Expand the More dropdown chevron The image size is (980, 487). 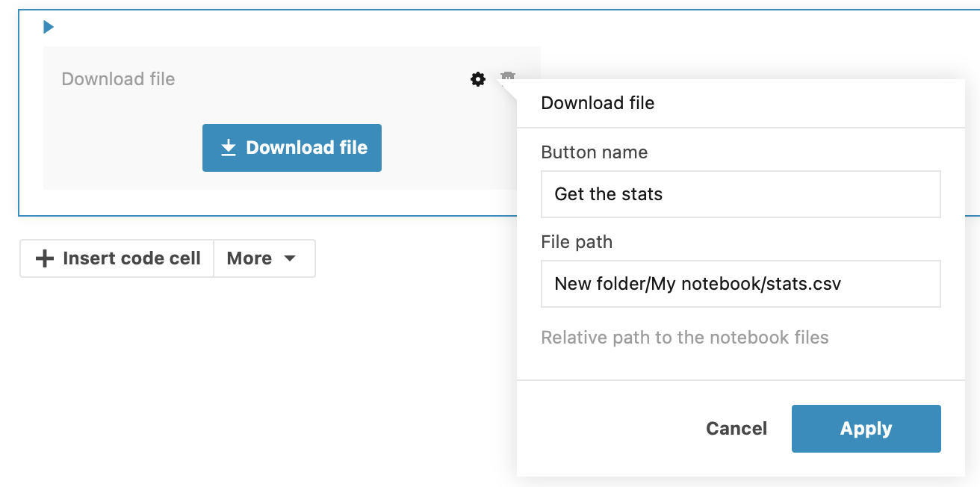pos(291,258)
